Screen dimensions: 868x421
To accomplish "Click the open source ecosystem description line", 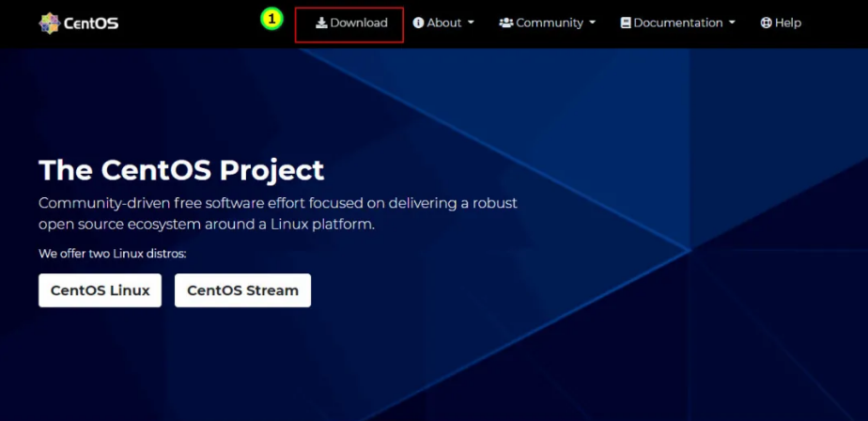I will click(x=207, y=225).
